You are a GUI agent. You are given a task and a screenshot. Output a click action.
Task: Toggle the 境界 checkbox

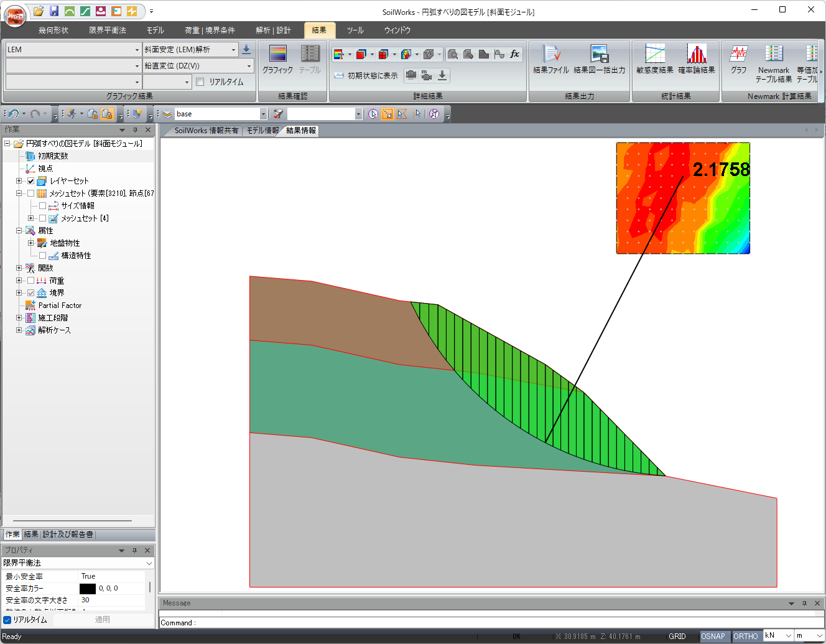31,293
